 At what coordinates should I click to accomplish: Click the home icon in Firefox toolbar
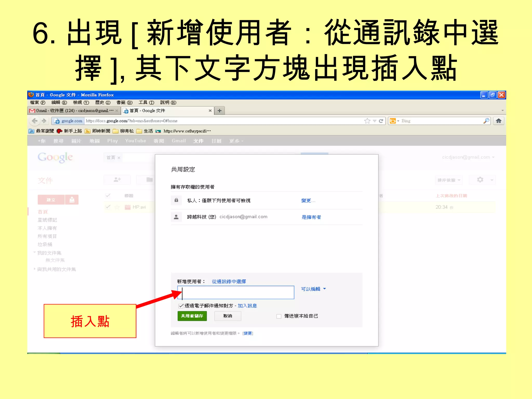click(498, 121)
